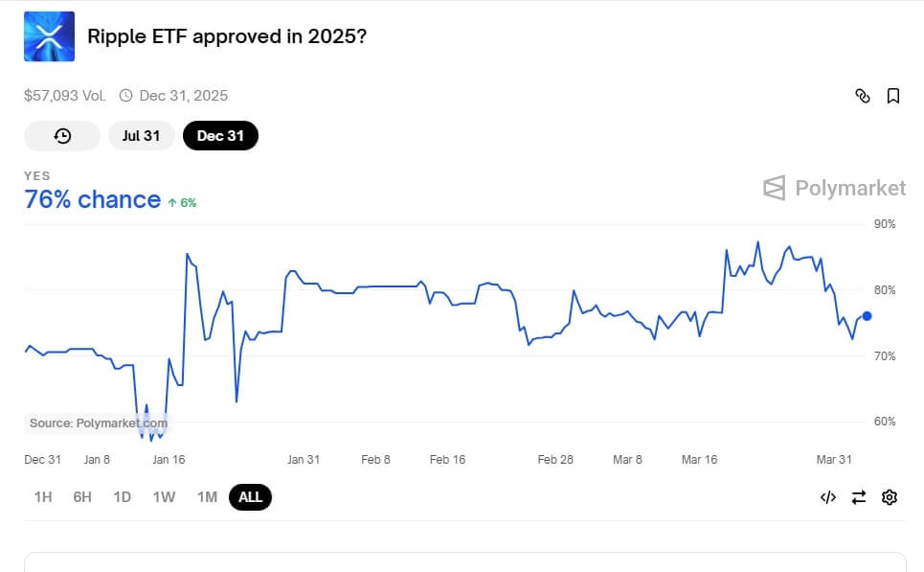This screenshot has height=572, width=924.
Task: Switch chart range to 1H
Action: (43, 496)
